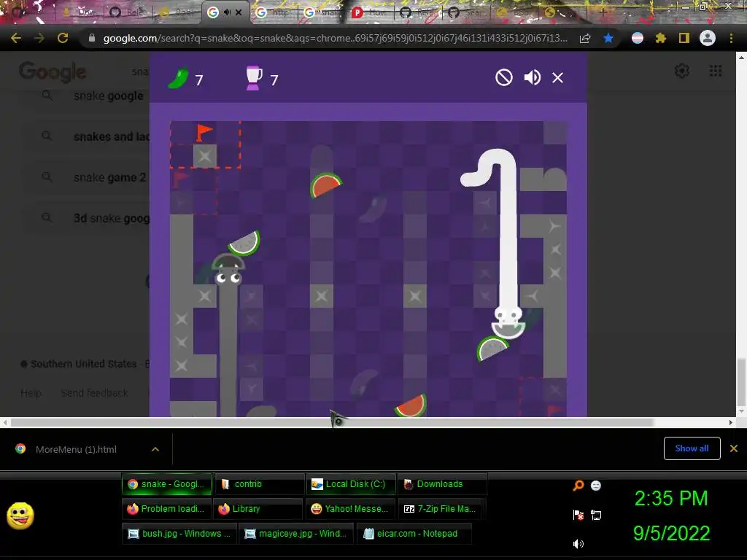Open eicar.com Notepad window
Viewport: 747px width, 560px height.
(x=414, y=533)
